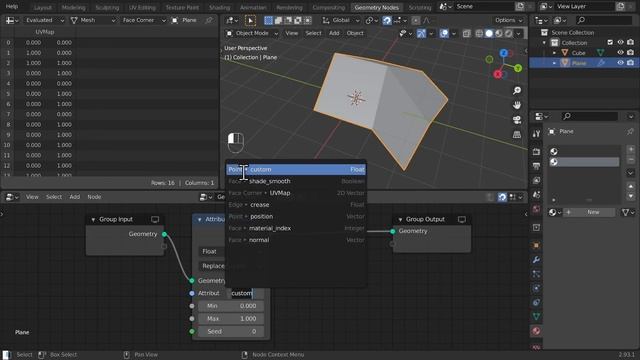Image resolution: width=640 pixels, height=360 pixels.
Task: Disable Cube in renders camera icon
Action: pyautogui.click(x=630, y=53)
